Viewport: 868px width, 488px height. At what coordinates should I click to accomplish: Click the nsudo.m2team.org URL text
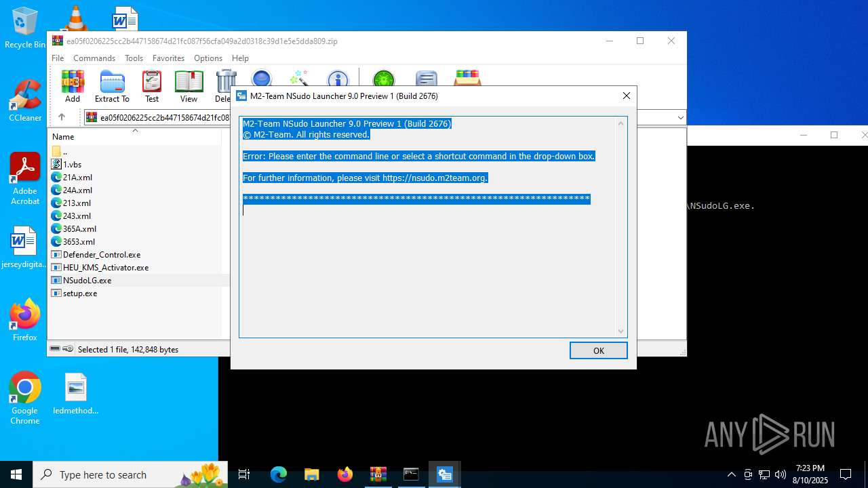click(434, 178)
